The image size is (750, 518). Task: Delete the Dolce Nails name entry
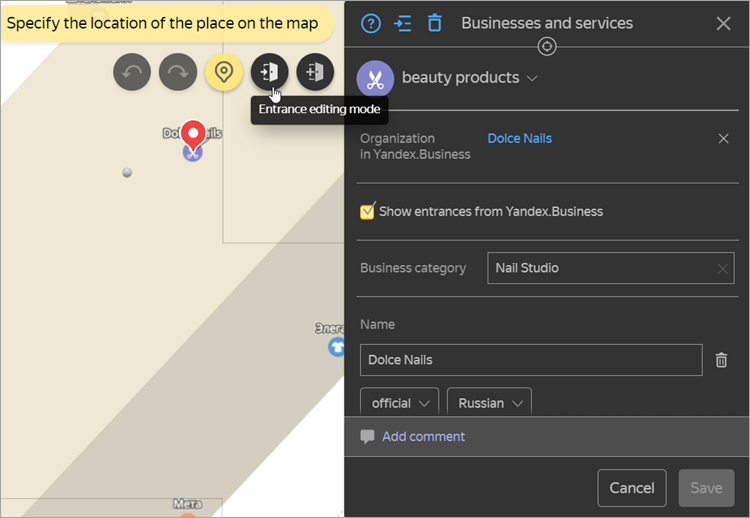721,360
